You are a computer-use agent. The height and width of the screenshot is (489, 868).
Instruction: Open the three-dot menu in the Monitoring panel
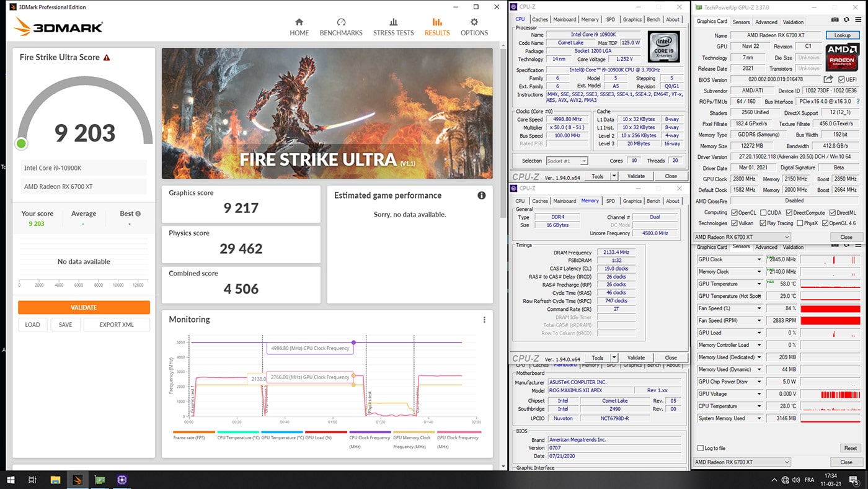485,320
